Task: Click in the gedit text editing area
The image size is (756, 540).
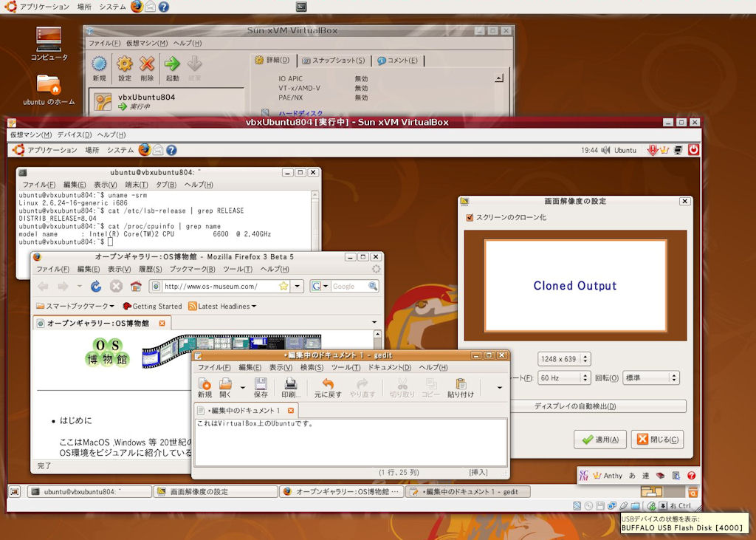Action: click(351, 442)
